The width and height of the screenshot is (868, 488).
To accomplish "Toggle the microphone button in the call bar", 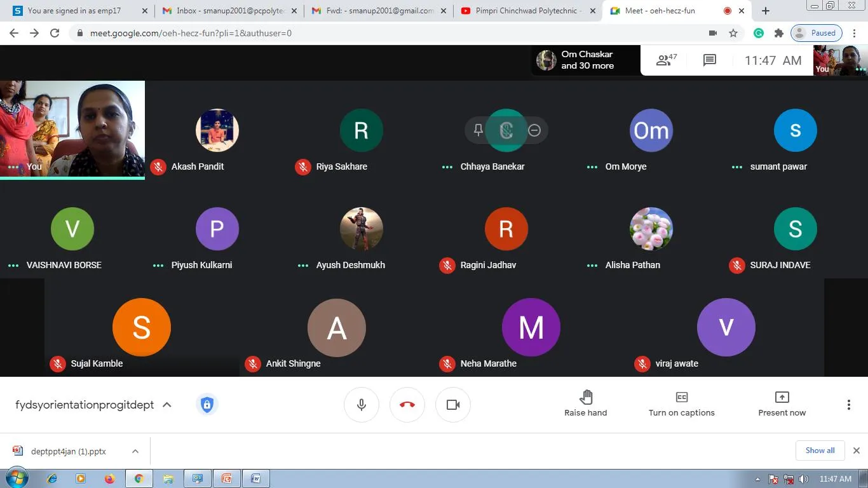I will pyautogui.click(x=362, y=405).
